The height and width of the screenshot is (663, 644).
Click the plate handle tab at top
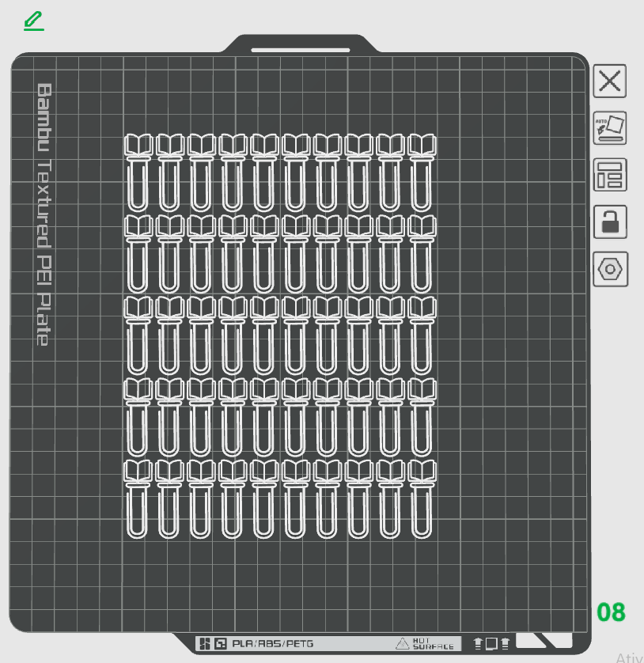301,44
